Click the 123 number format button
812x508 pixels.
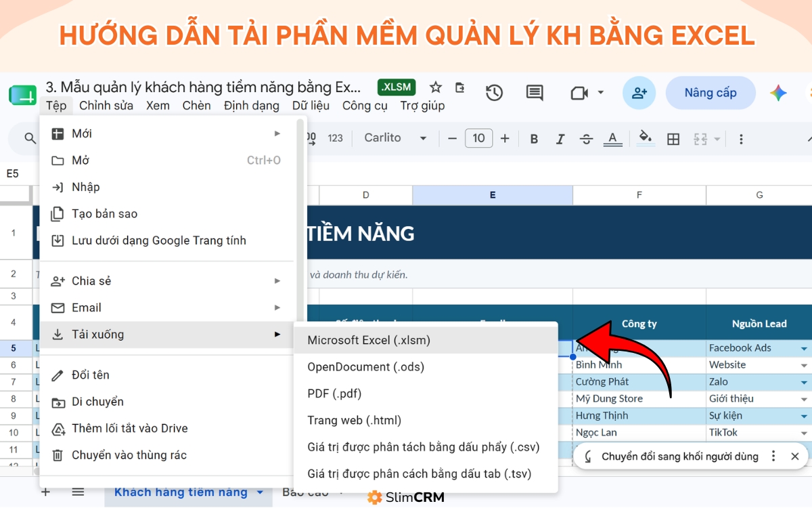[335, 138]
